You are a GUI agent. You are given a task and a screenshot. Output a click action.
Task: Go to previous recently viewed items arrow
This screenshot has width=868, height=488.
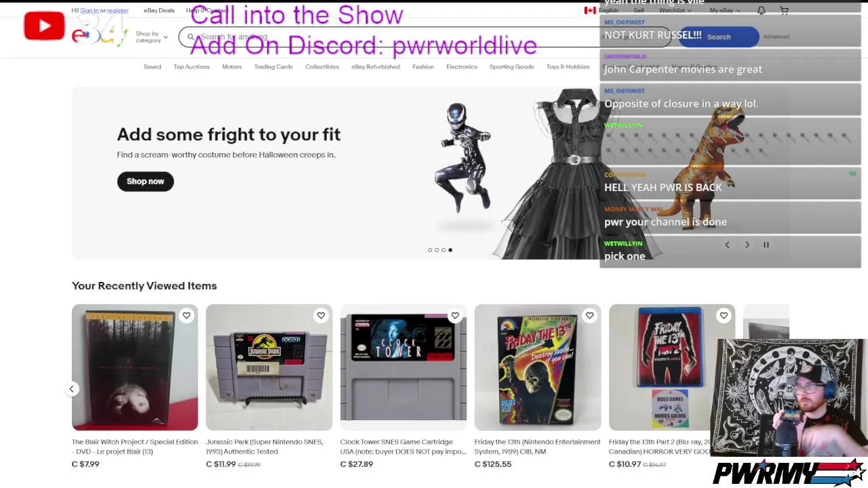pos(71,388)
